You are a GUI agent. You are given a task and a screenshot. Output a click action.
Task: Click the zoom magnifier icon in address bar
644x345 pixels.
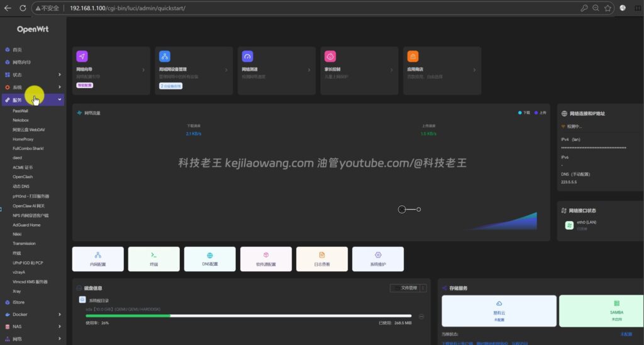click(x=596, y=8)
